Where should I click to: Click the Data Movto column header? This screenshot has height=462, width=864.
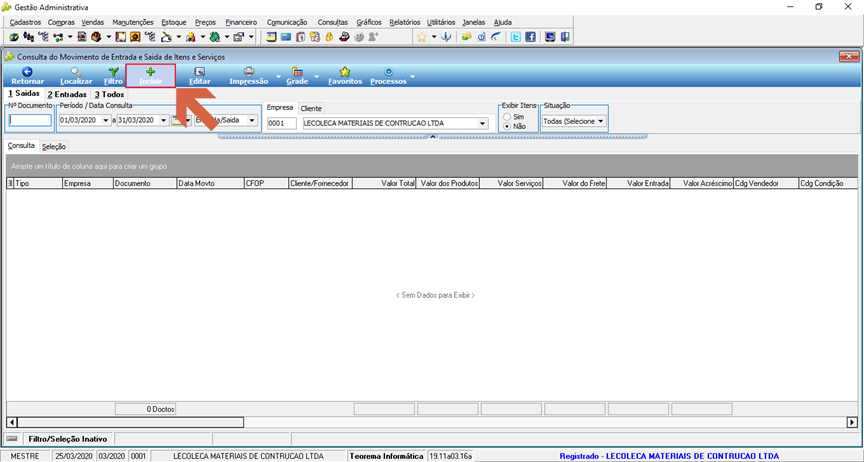click(210, 183)
